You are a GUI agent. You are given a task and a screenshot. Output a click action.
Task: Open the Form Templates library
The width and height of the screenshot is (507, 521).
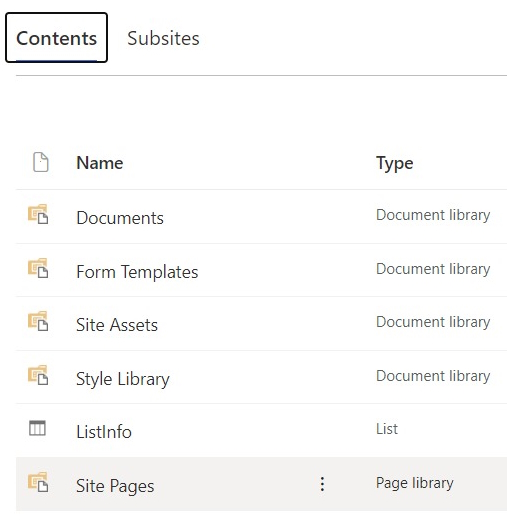[137, 272]
